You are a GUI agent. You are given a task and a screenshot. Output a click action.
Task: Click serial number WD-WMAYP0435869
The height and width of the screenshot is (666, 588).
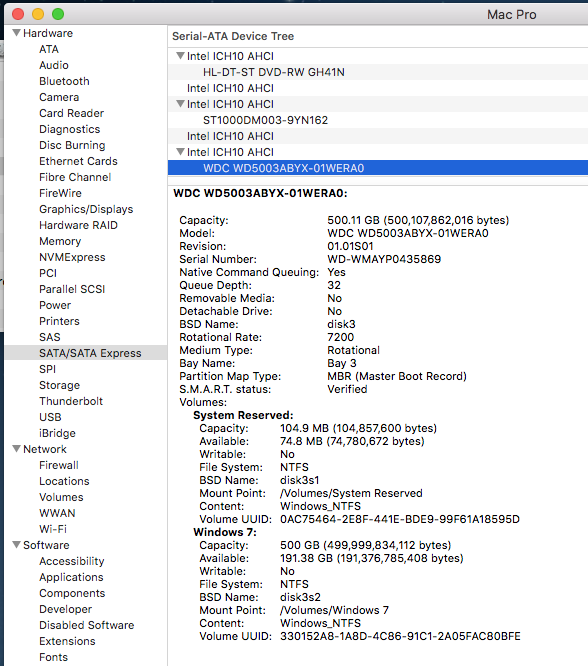click(x=384, y=259)
